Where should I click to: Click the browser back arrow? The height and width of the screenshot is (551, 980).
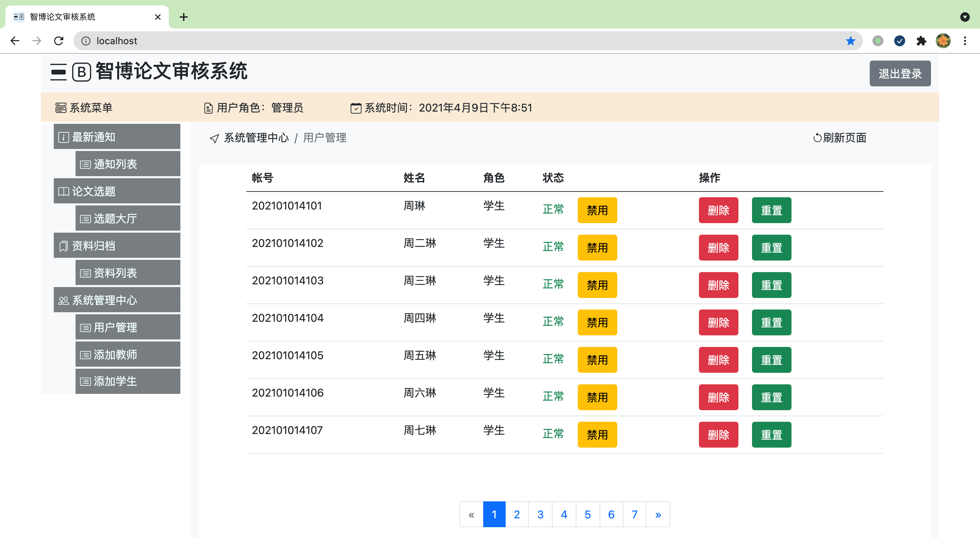point(15,41)
